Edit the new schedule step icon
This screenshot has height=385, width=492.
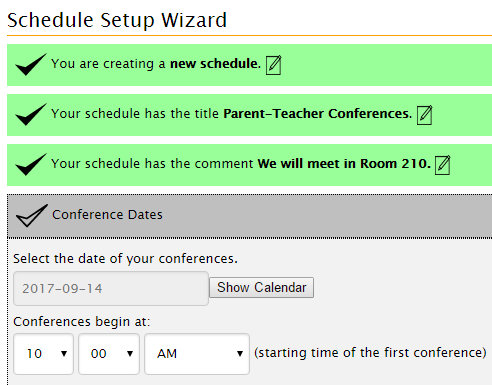[273, 65]
